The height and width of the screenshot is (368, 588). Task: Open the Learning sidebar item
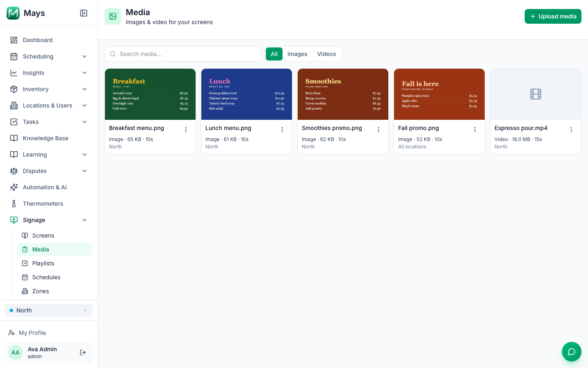(49, 155)
